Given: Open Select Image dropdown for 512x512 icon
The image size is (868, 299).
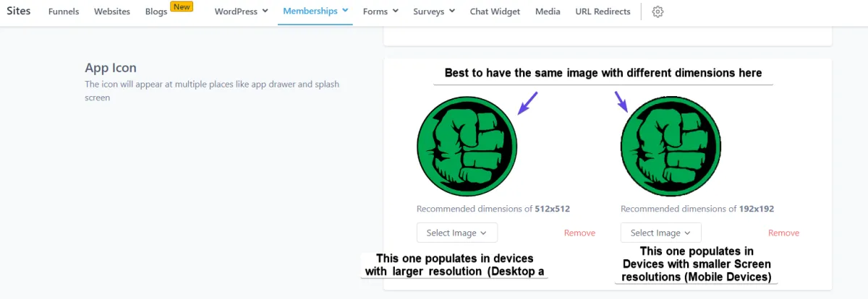Looking at the screenshot, I should pos(457,233).
